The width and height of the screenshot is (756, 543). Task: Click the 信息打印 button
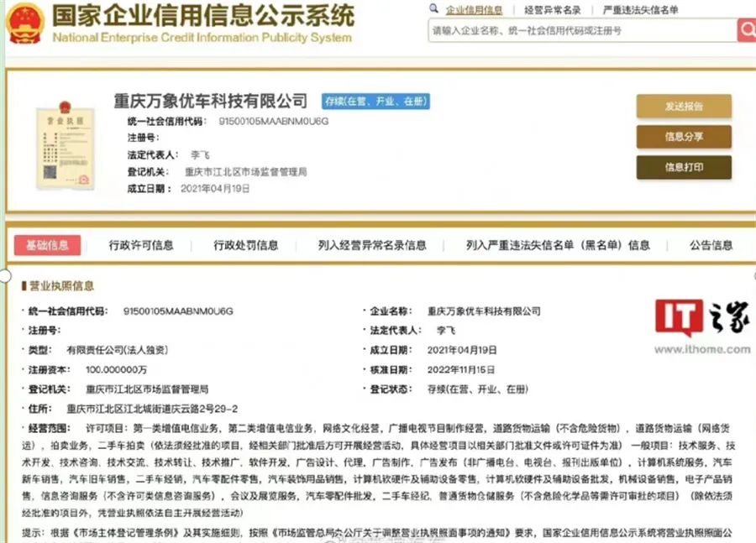coord(683,167)
